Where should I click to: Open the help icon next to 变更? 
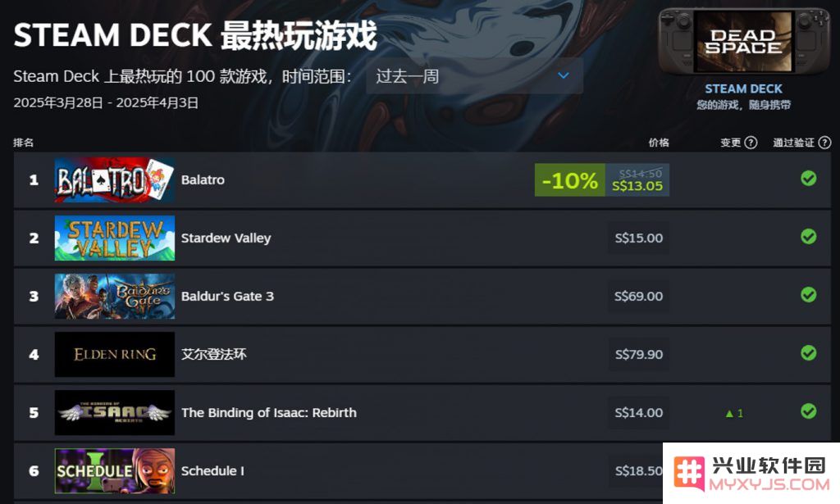[x=751, y=143]
